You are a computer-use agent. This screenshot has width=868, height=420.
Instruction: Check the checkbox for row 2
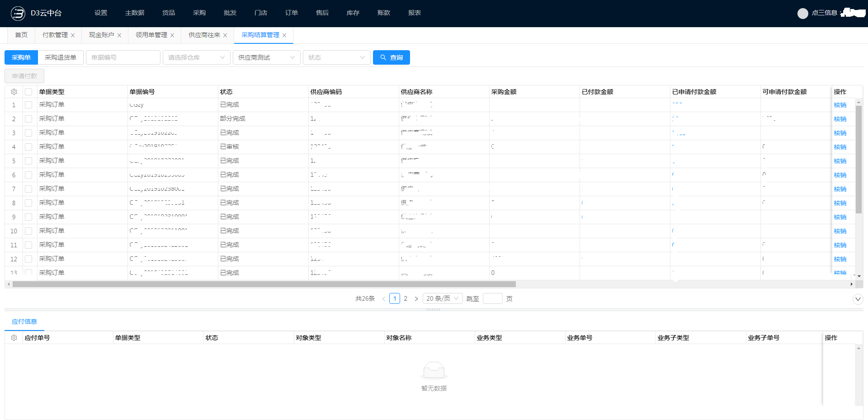pos(28,119)
